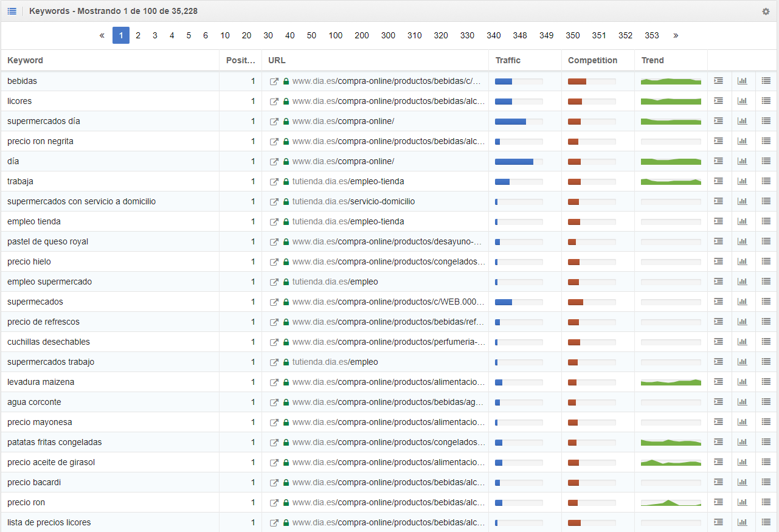This screenshot has height=532, width=779.
Task: Click the list icon beside Keywords title
Action: (x=12, y=11)
